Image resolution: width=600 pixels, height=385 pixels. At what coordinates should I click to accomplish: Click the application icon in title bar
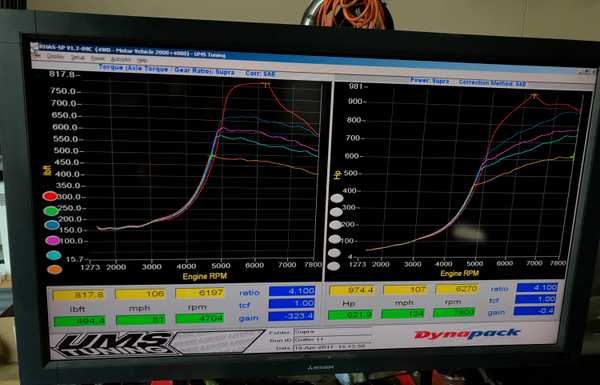(35, 47)
